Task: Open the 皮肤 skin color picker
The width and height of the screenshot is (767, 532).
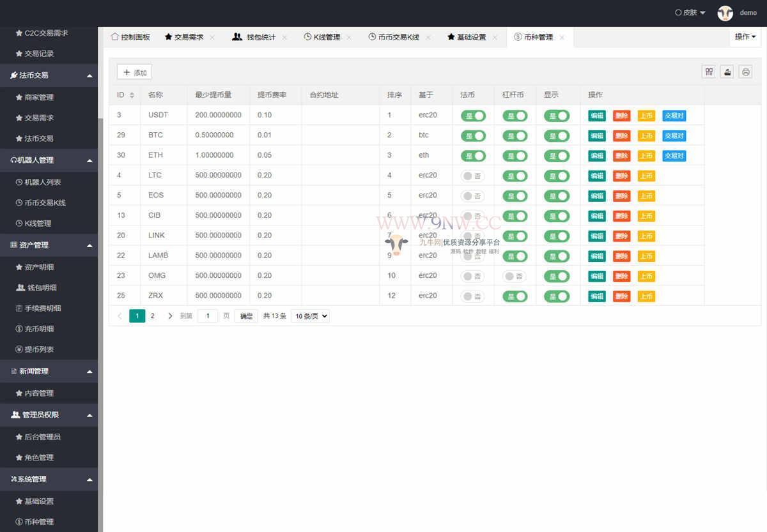Action: click(690, 13)
